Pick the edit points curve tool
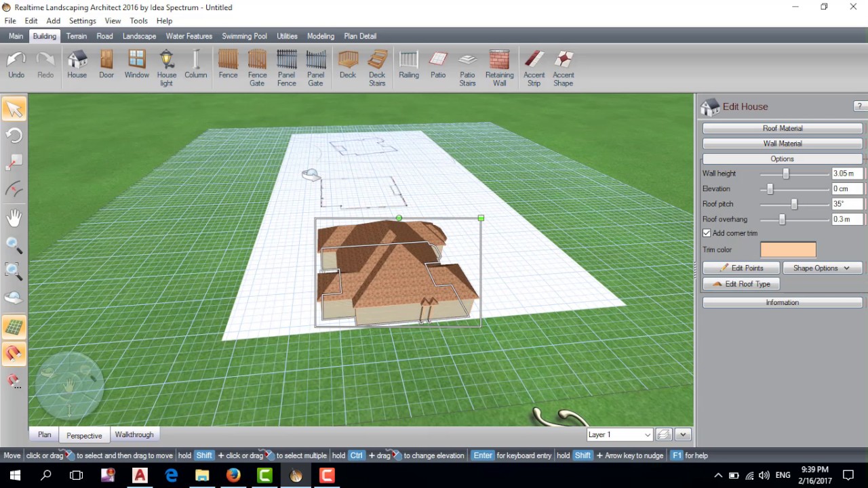868x488 pixels. tap(14, 190)
